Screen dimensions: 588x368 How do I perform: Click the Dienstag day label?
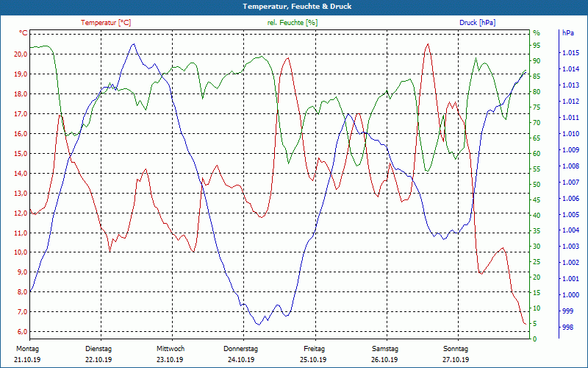tap(98, 349)
